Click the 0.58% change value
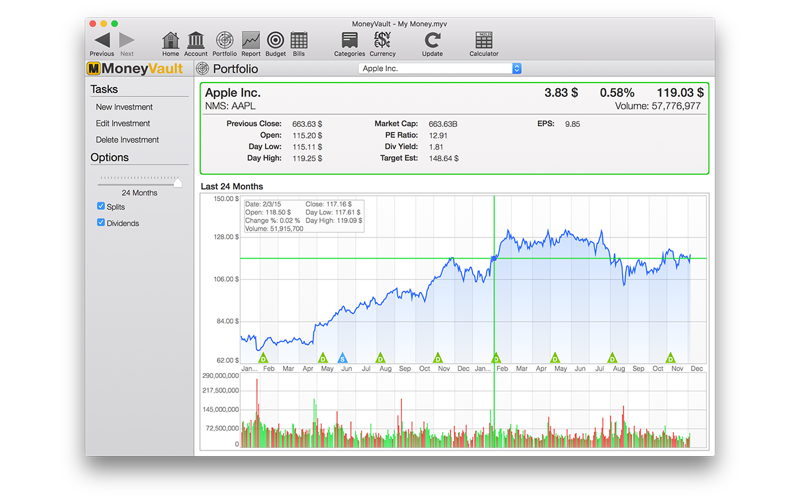The image size is (800, 500). point(617,93)
